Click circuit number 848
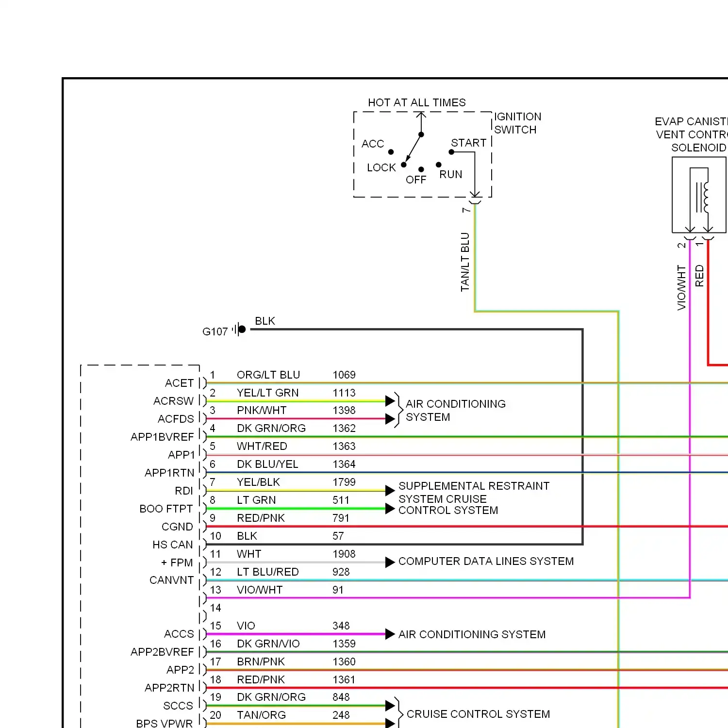The width and height of the screenshot is (728, 728). [341, 697]
